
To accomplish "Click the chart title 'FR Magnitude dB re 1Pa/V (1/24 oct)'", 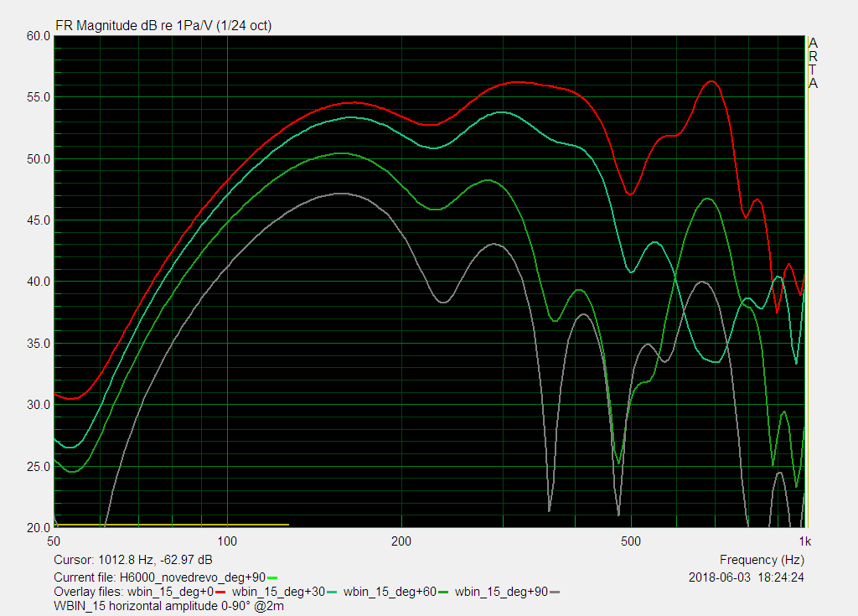I will click(163, 26).
